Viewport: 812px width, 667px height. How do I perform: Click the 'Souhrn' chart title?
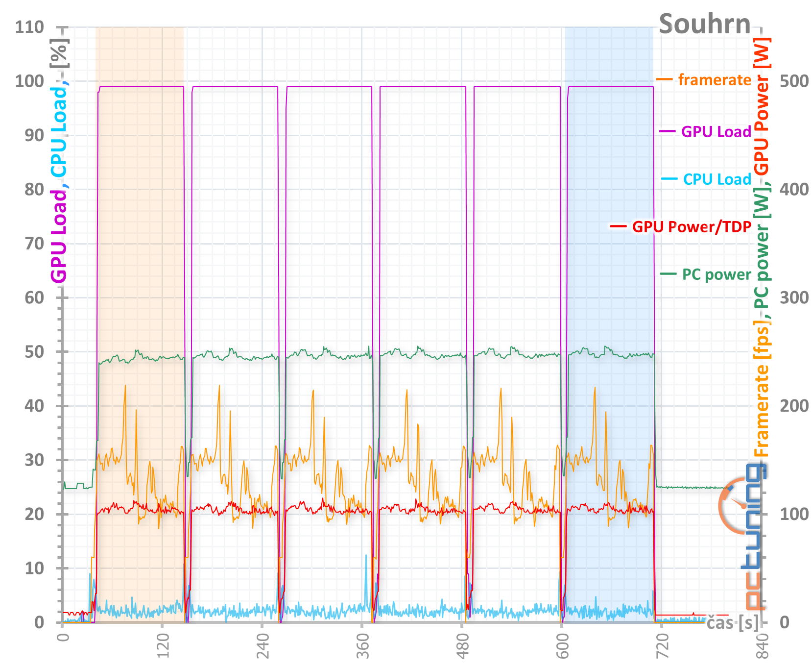point(704,24)
